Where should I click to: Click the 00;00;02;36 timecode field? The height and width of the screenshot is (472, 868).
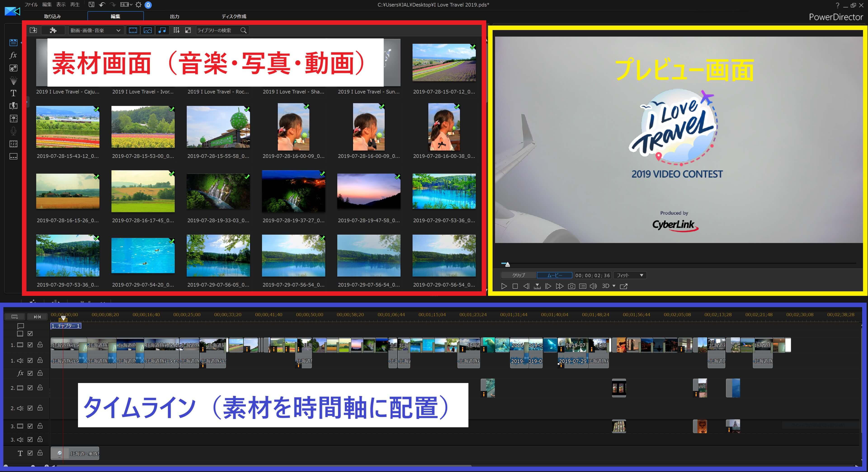tap(593, 275)
